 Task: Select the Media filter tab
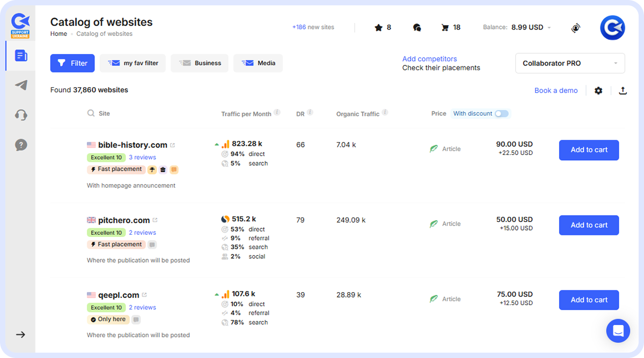258,63
